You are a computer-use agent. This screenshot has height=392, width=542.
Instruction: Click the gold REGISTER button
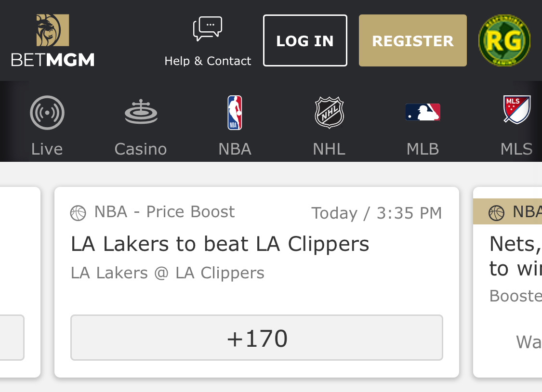click(x=413, y=40)
